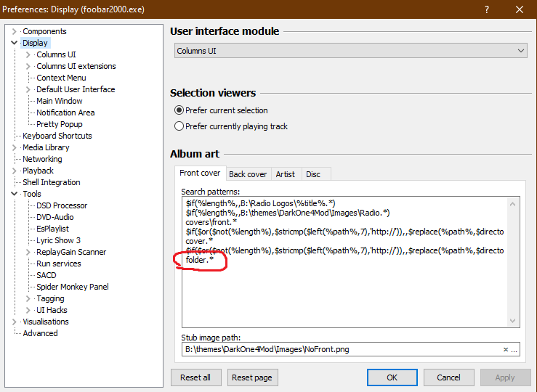Expand the Columns UI tree node

28,54
